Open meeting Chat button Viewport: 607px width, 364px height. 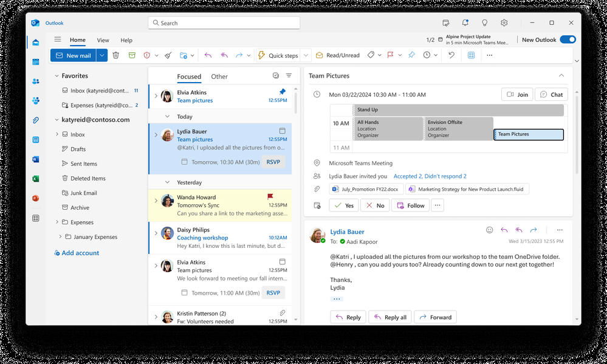tap(551, 94)
